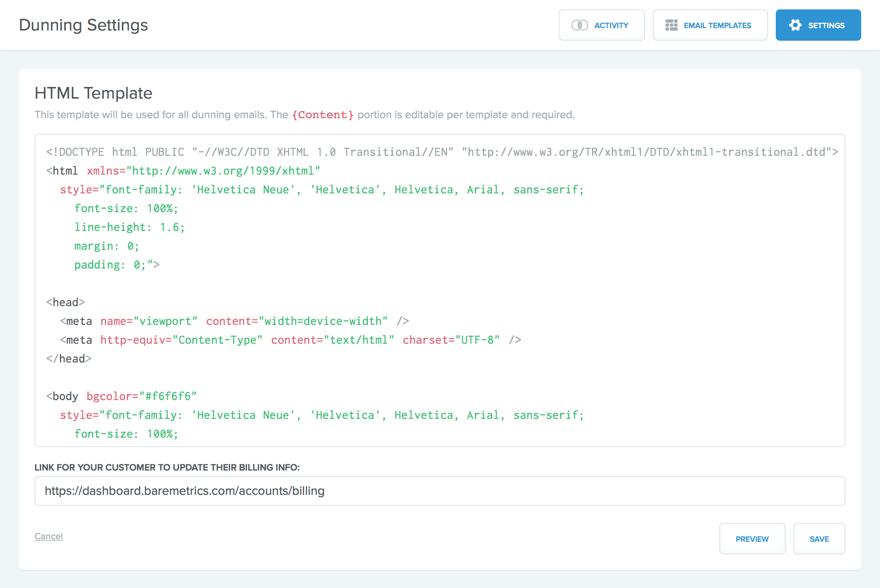Click the body bgcolor #f6f6f6 line
The height and width of the screenshot is (588, 880).
click(121, 396)
